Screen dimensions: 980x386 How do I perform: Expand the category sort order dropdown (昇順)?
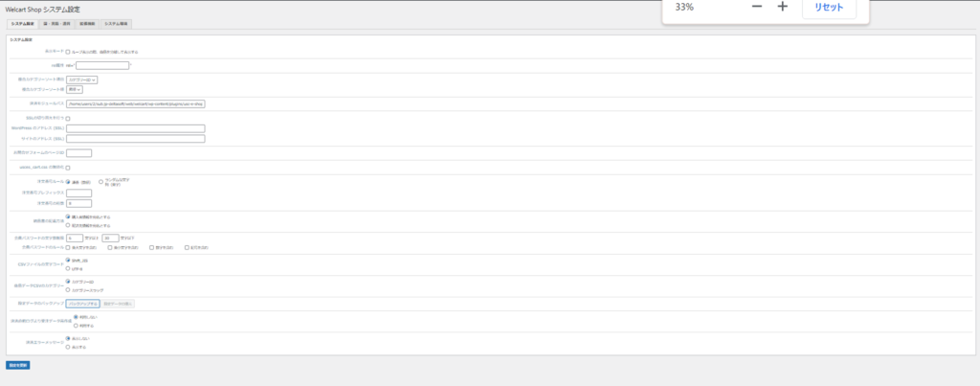pyautogui.click(x=74, y=90)
